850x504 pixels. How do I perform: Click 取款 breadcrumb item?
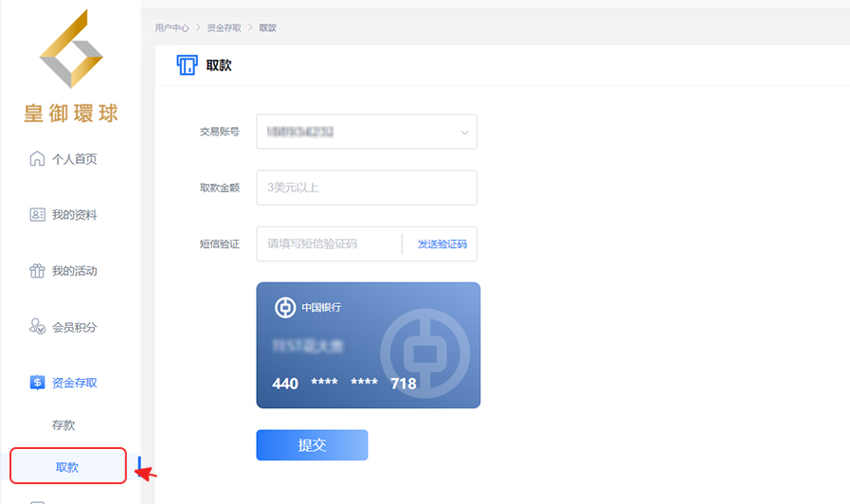pos(268,27)
